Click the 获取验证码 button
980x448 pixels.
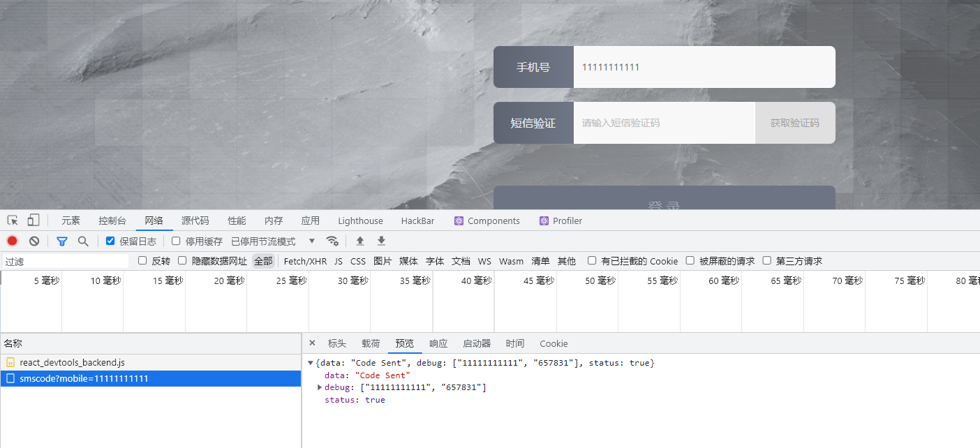794,123
